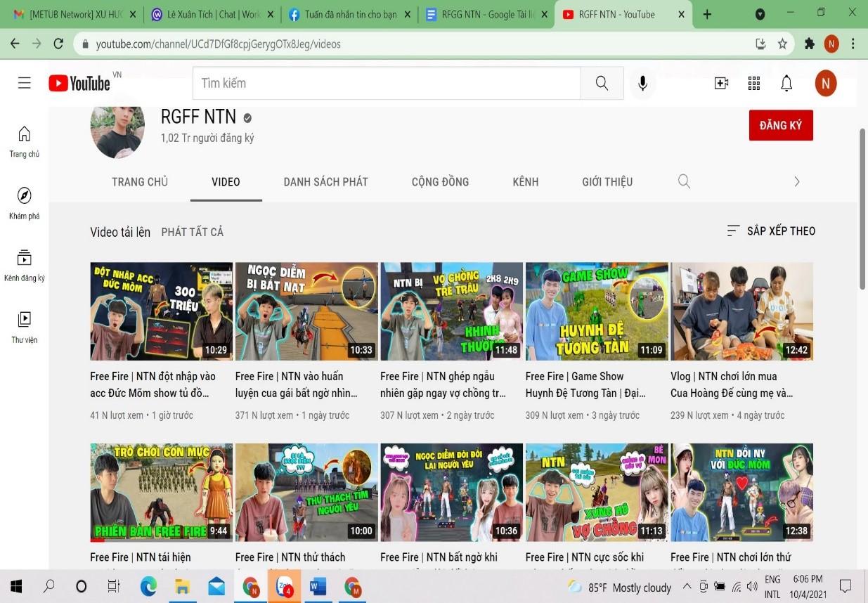Open the create video camera icon
This screenshot has height=603, width=868.
721,83
